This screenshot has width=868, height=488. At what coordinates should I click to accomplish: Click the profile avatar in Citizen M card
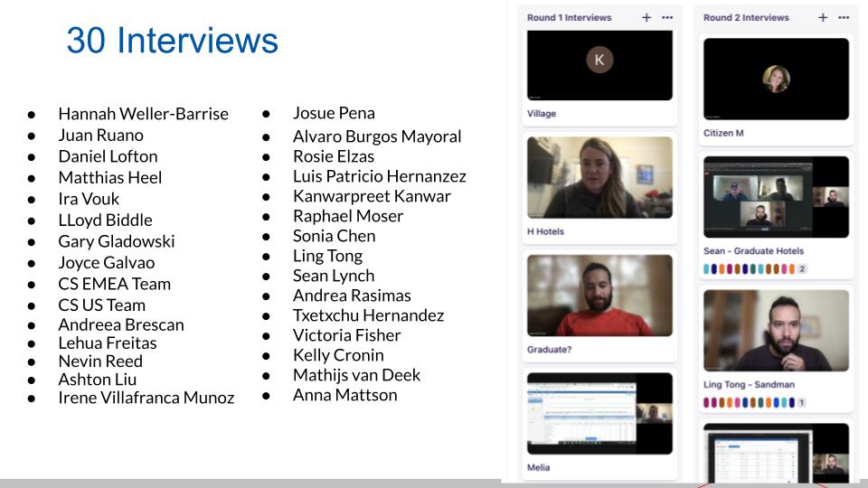(x=776, y=79)
